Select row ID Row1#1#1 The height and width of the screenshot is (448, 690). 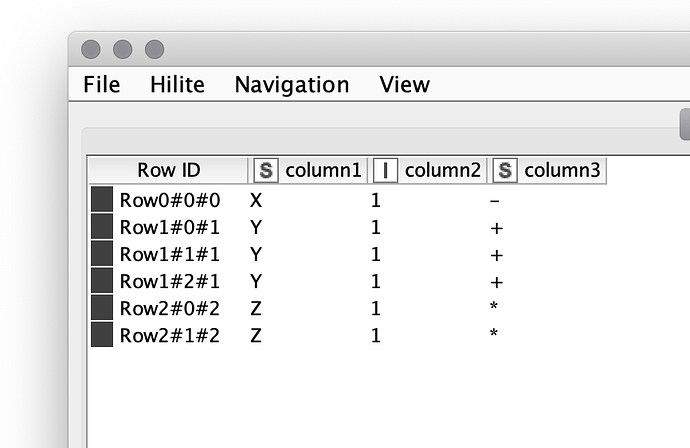[170, 254]
